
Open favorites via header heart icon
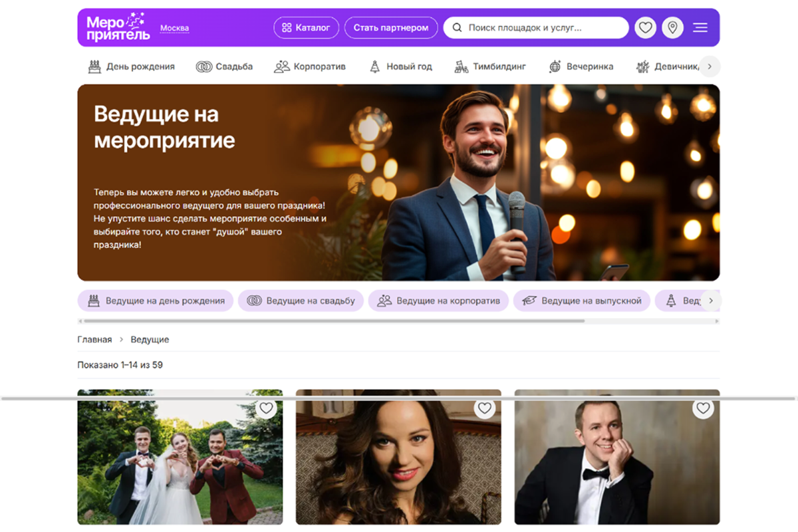click(x=645, y=28)
